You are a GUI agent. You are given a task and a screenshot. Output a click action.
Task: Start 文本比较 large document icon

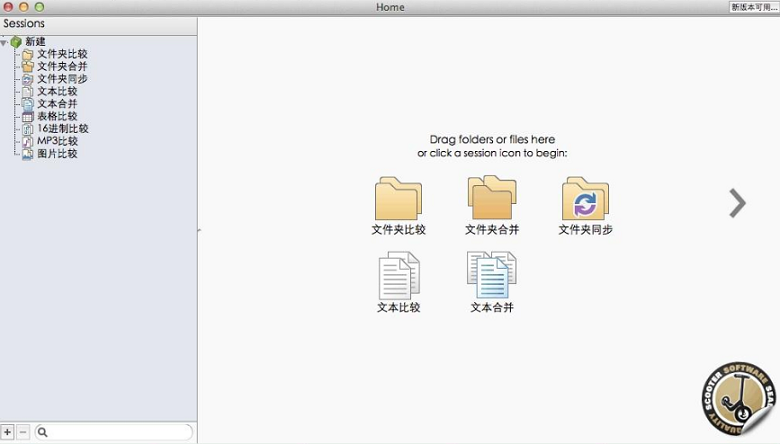399,275
